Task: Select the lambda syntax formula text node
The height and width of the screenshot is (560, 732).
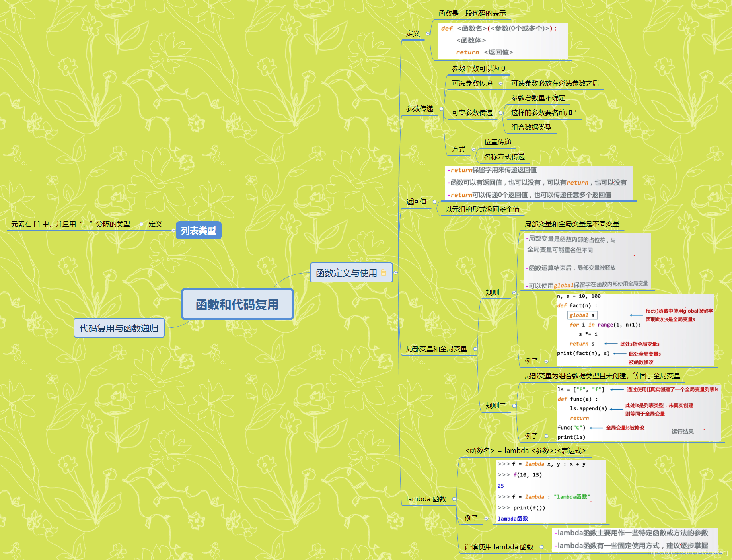Action: (526, 451)
